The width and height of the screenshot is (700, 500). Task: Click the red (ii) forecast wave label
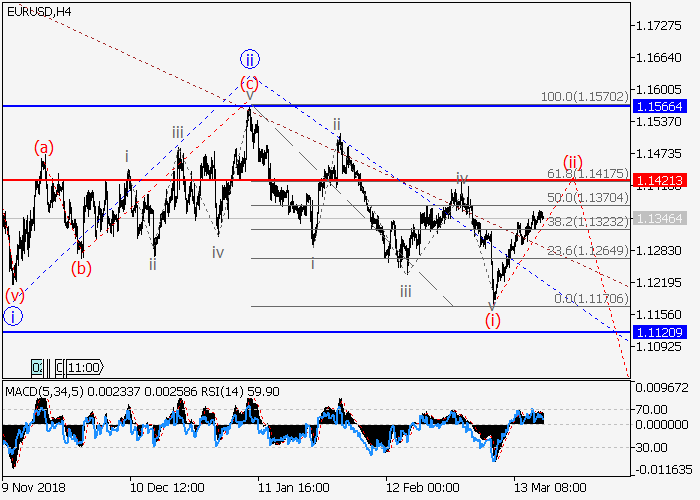click(x=572, y=161)
